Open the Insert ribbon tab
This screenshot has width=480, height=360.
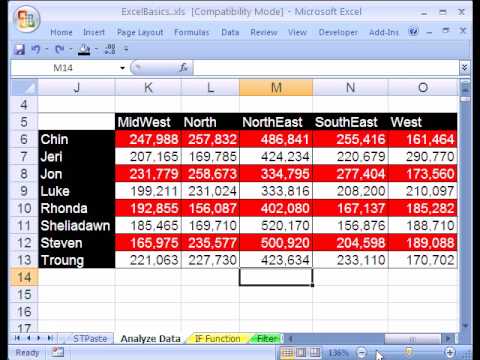(x=94, y=32)
